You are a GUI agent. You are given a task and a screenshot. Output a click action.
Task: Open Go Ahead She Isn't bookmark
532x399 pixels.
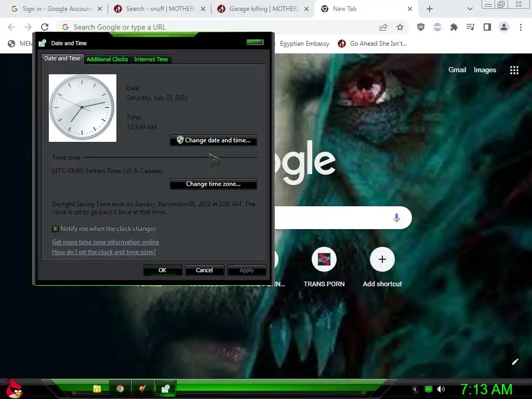(x=372, y=44)
